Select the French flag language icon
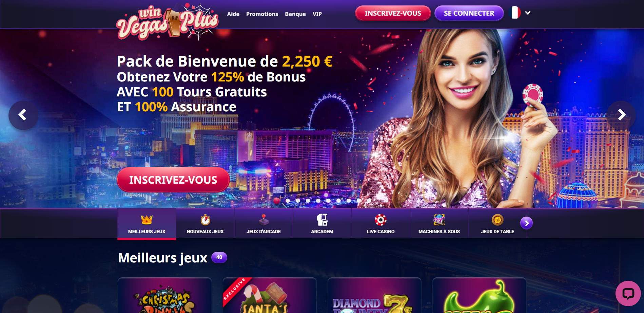 [515, 13]
